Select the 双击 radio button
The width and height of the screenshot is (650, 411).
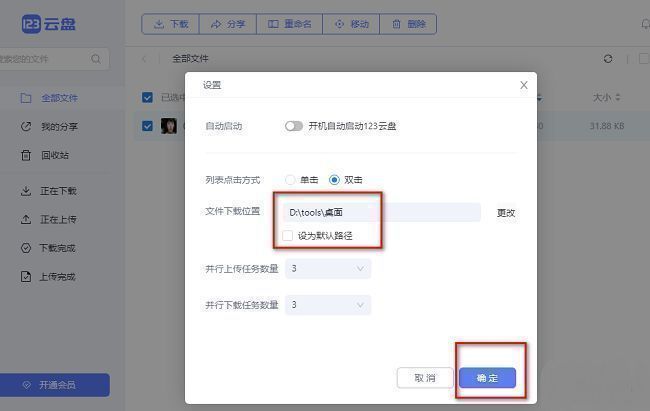tap(334, 180)
